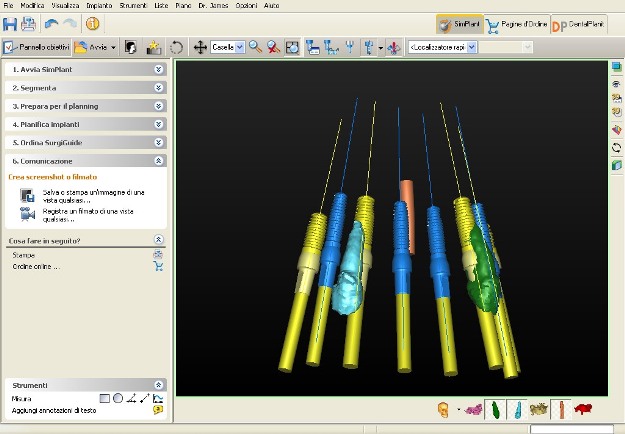Select the ellipse measure tool
This screenshot has height=434, width=625.
click(118, 398)
